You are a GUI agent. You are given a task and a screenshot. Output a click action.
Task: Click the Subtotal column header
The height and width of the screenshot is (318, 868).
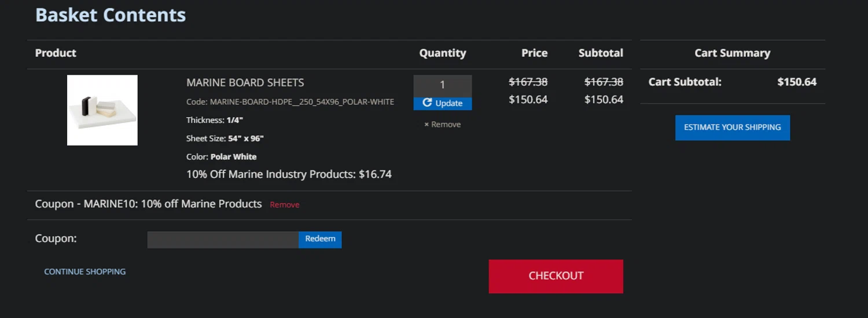click(601, 53)
